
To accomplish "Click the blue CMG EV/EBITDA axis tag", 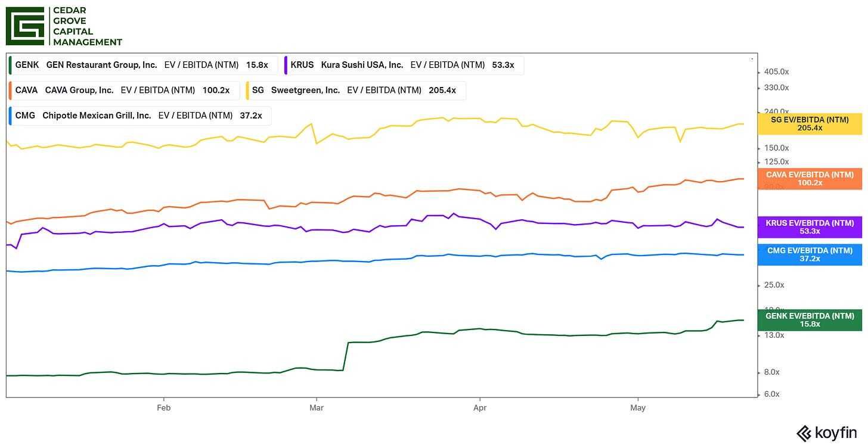I will (810, 254).
